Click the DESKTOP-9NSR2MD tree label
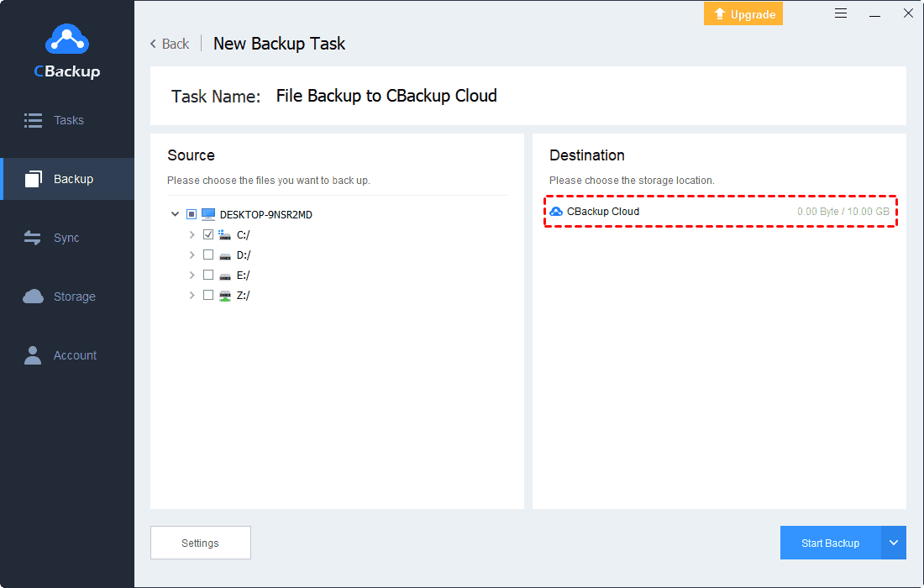The width and height of the screenshot is (924, 588). click(x=265, y=214)
